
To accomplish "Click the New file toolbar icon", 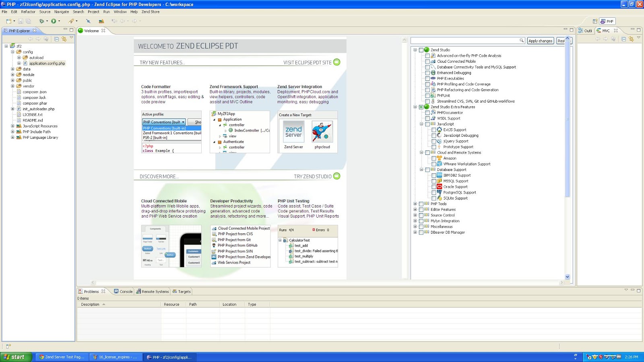I will click(8, 21).
